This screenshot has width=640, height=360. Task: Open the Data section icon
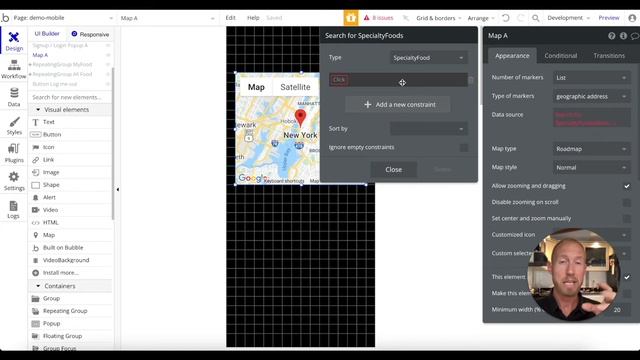click(x=14, y=93)
